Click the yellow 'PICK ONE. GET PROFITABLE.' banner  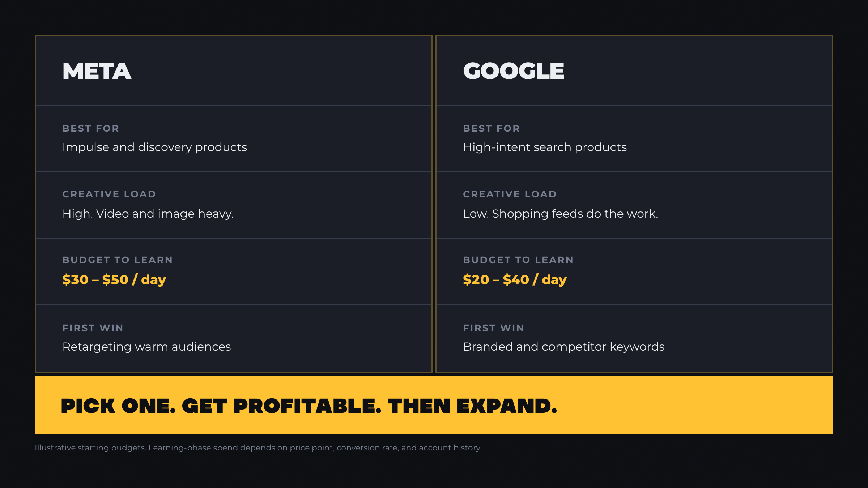tap(434, 405)
